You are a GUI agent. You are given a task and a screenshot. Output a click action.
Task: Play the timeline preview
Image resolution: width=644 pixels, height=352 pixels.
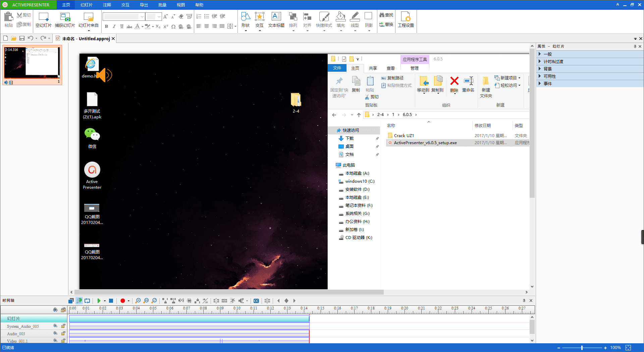tap(99, 301)
